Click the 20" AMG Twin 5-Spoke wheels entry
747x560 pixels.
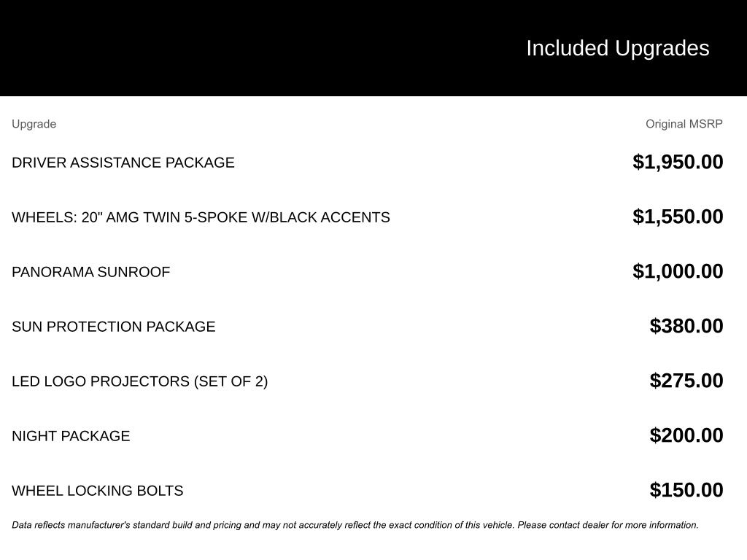[x=201, y=217]
